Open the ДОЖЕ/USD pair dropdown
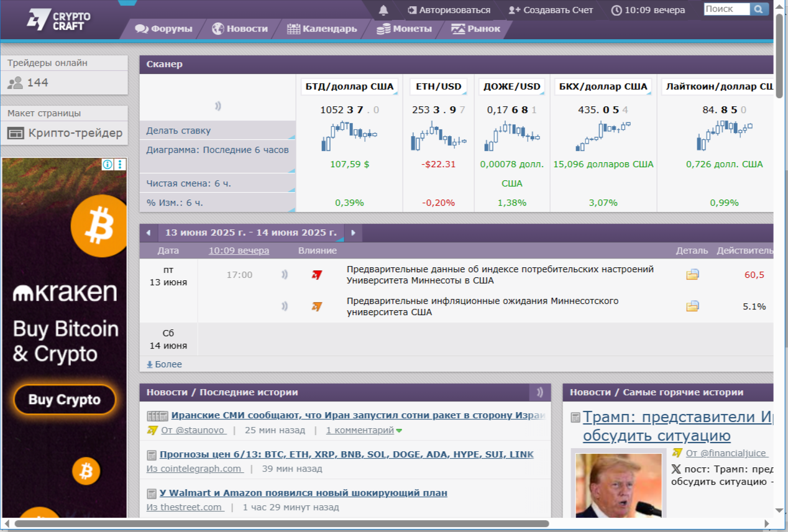This screenshot has width=788, height=532. [512, 86]
